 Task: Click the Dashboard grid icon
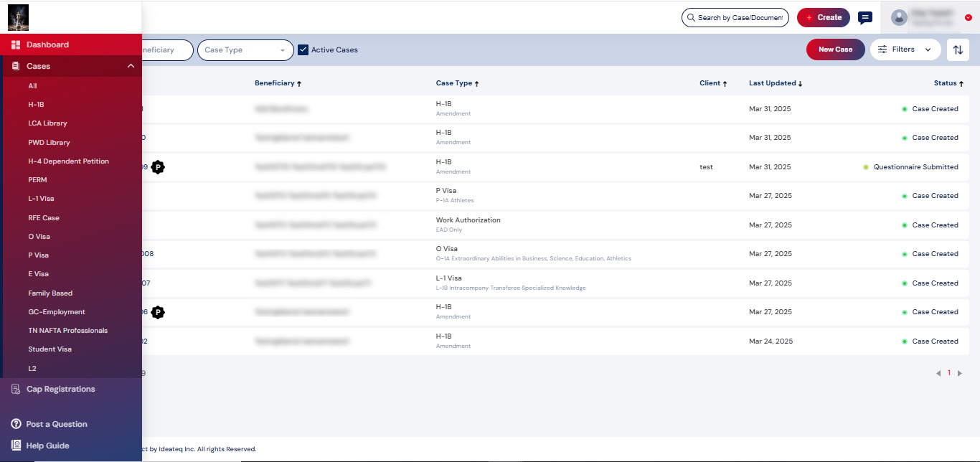[16, 44]
